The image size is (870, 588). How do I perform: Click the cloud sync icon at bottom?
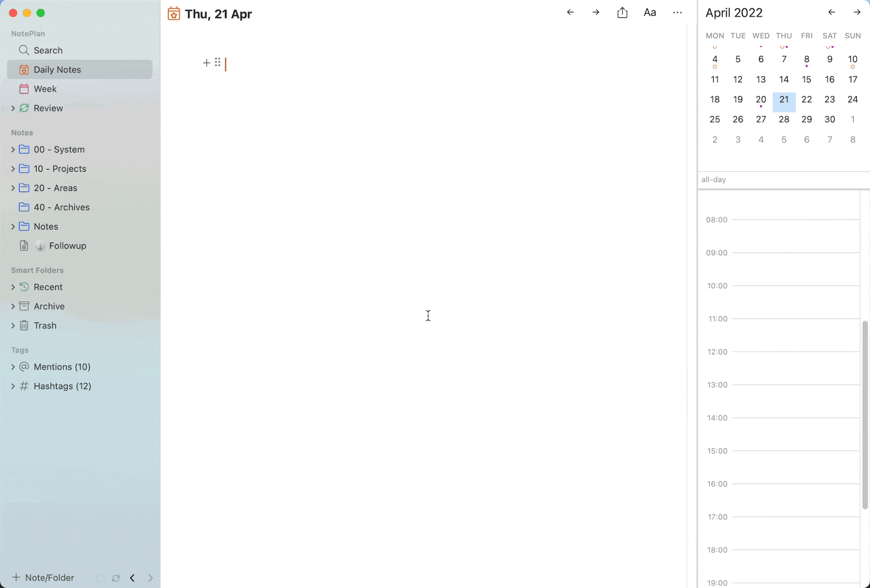100,578
